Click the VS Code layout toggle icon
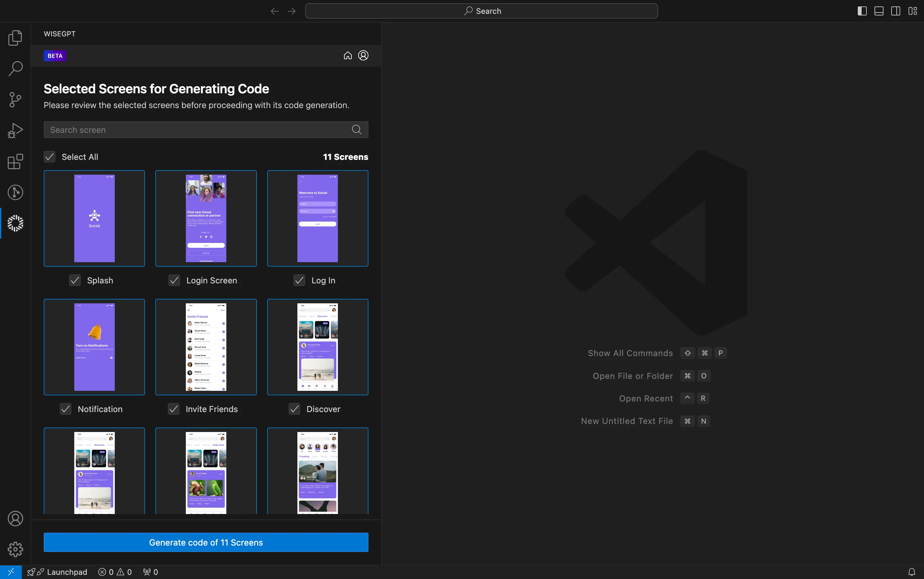This screenshot has height=579, width=924. 913,11
